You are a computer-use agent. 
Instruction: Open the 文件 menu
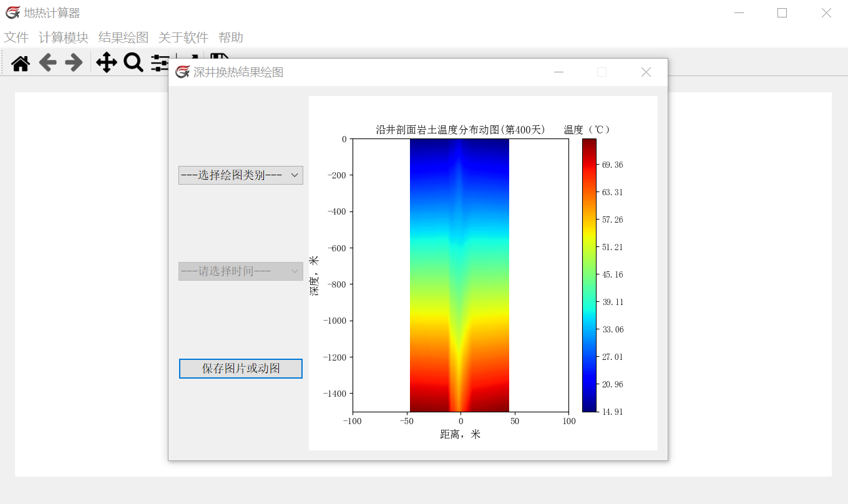16,37
